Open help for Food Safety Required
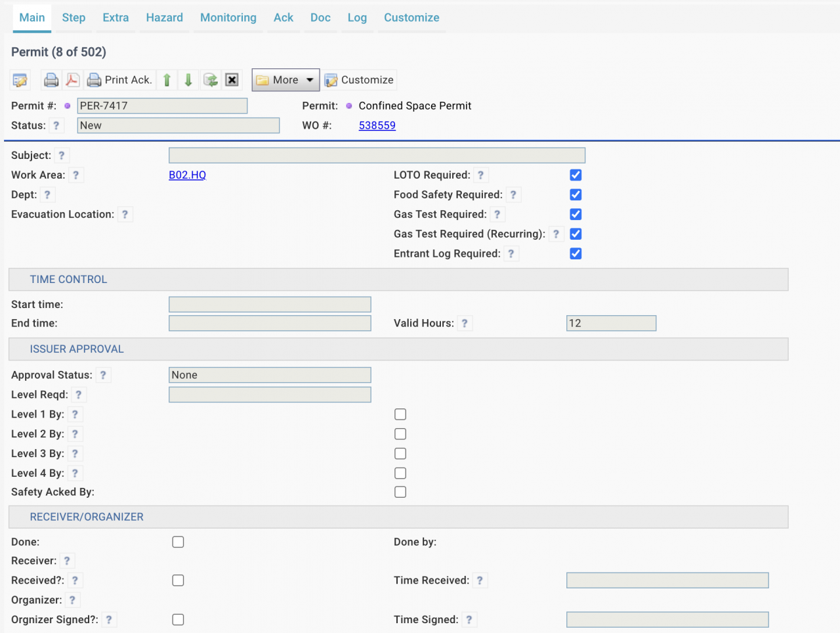Image resolution: width=840 pixels, height=633 pixels. [513, 195]
